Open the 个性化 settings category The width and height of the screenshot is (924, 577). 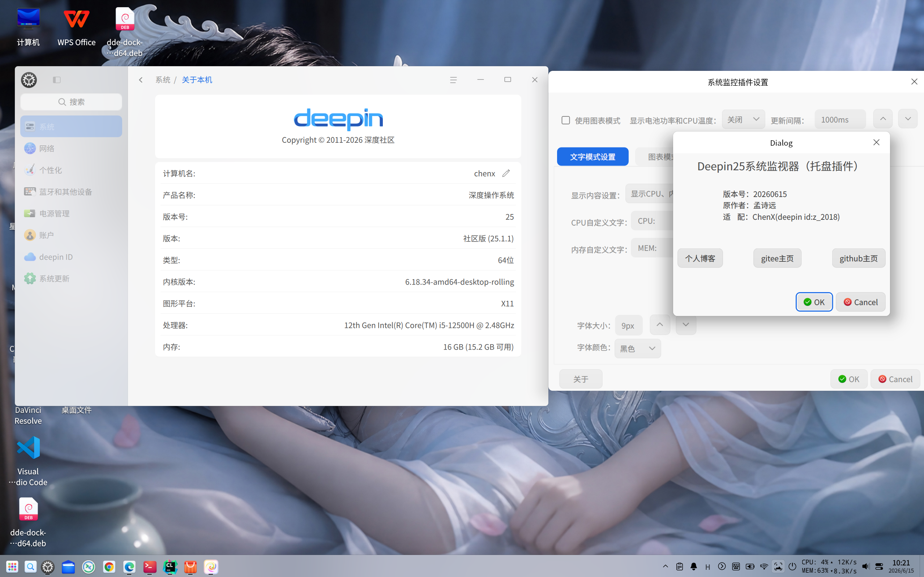[x=71, y=170]
